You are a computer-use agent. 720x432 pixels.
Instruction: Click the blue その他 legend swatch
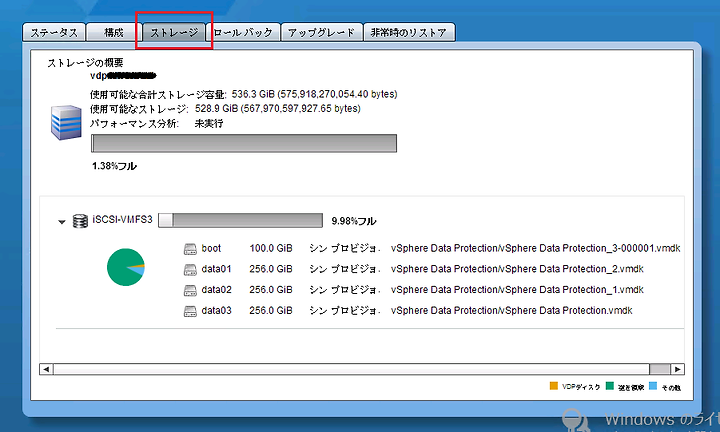[653, 386]
